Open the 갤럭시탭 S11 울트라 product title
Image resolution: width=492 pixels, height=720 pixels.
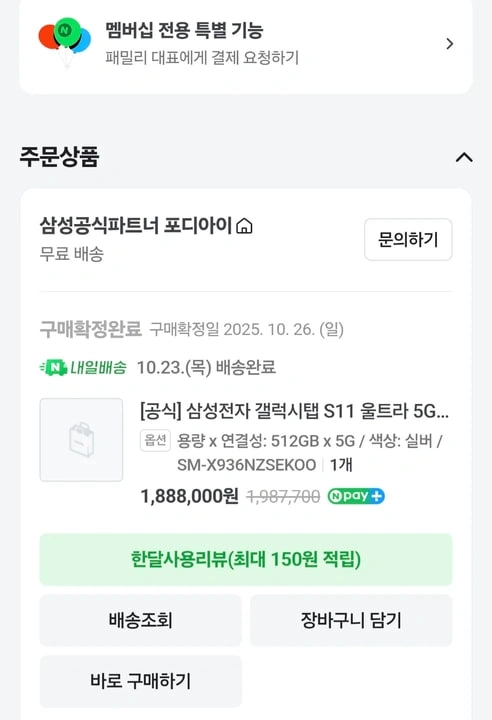pos(294,411)
